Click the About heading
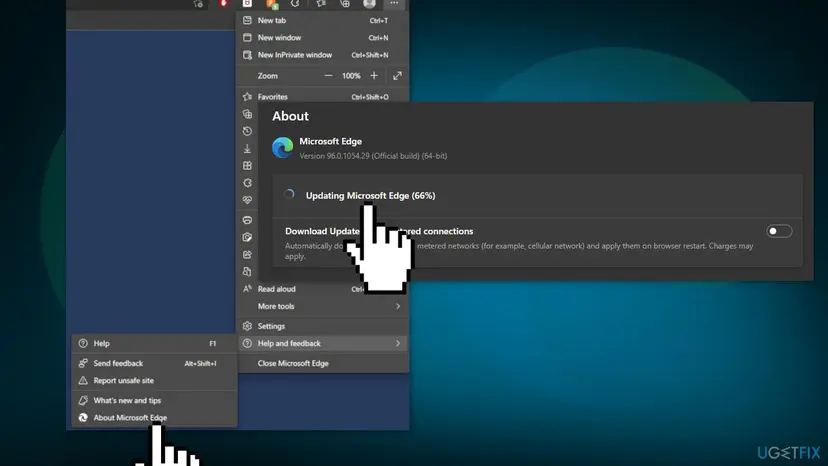This screenshot has height=466, width=828. [290, 116]
